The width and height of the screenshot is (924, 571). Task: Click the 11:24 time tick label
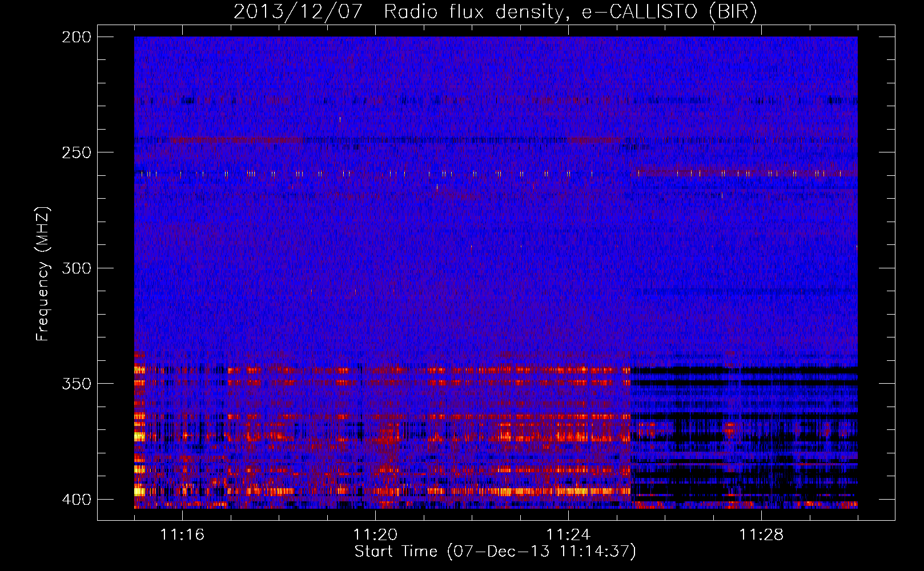[568, 535]
